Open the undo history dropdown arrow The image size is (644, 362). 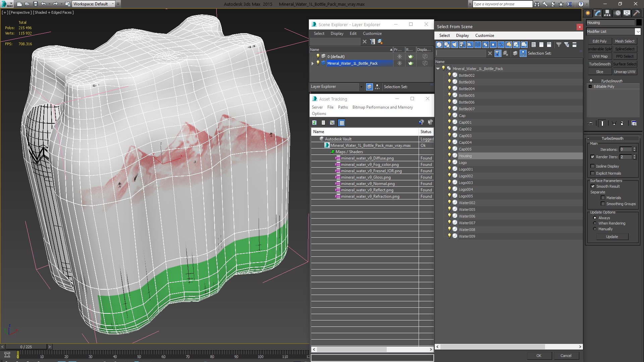click(49, 4)
